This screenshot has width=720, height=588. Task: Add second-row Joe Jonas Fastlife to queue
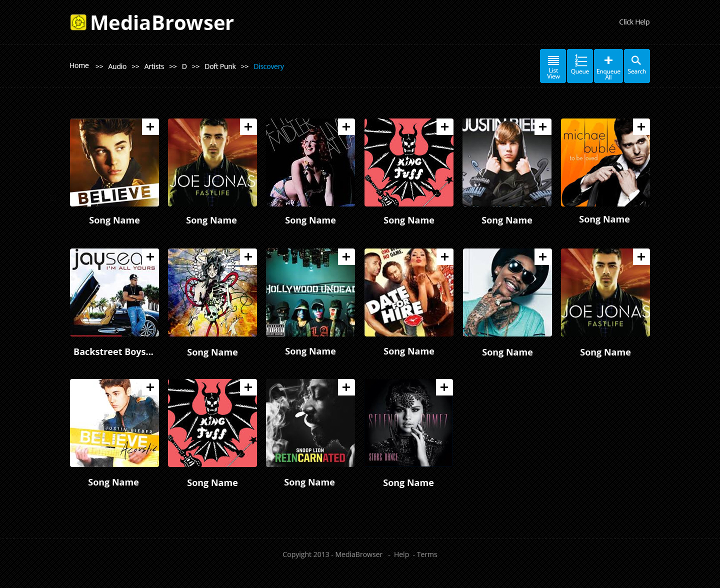(x=641, y=257)
